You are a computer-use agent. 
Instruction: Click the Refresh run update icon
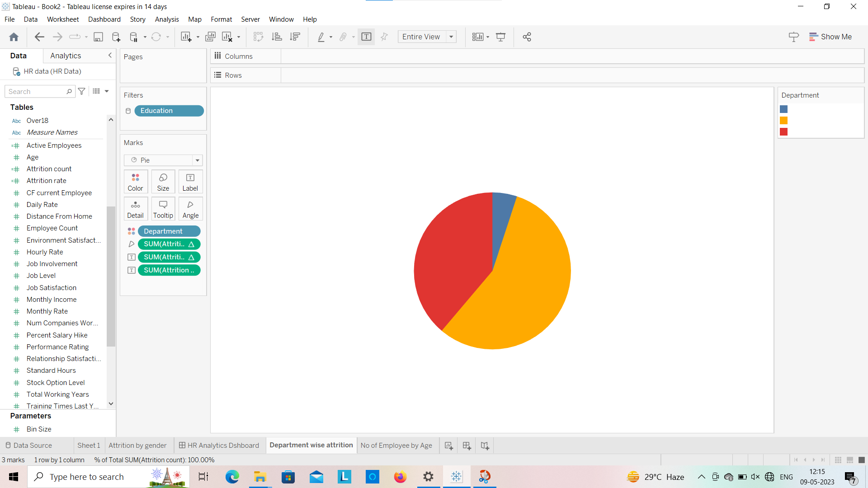156,37
